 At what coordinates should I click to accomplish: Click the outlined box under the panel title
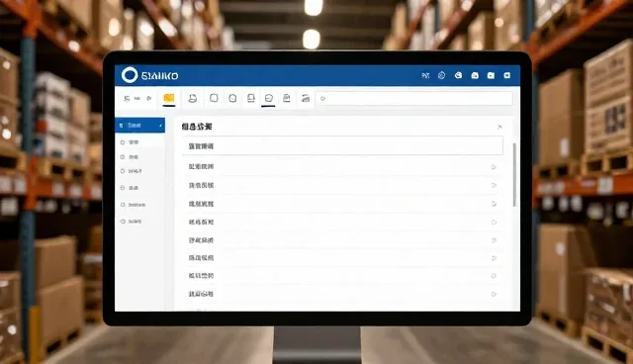[342, 145]
